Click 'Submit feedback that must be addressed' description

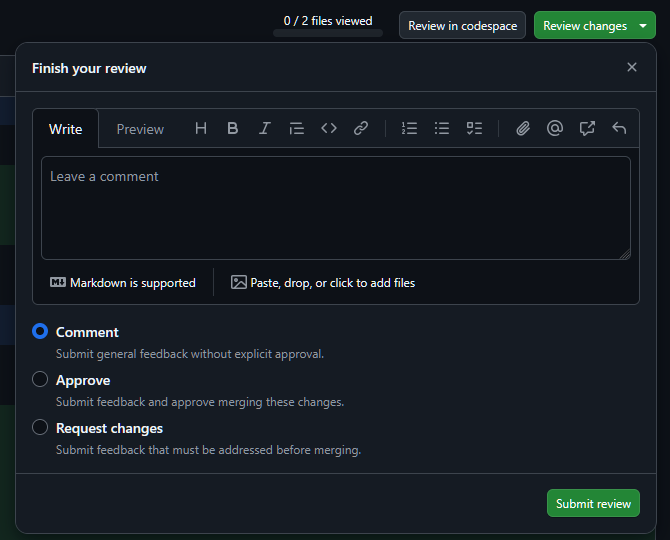(209, 450)
